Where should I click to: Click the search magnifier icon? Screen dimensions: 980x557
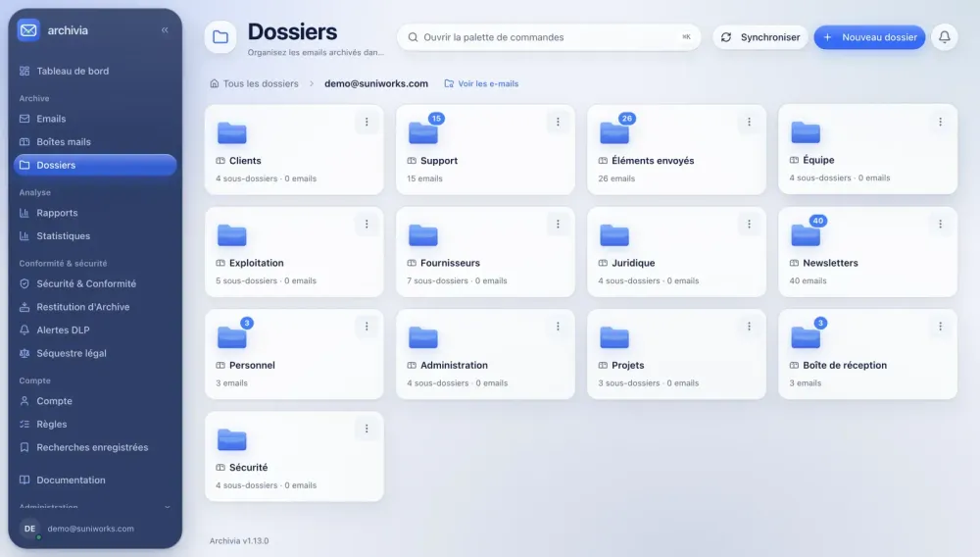coord(414,37)
